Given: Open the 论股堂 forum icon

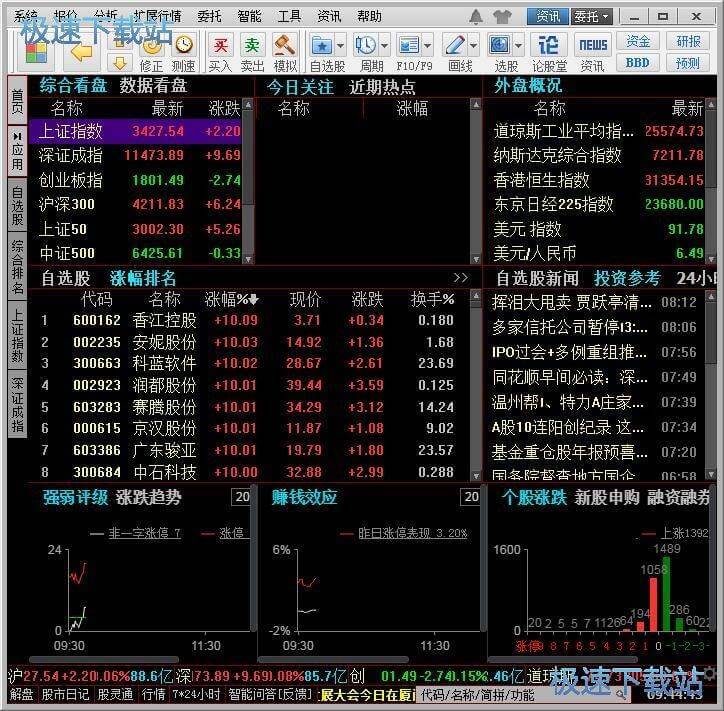Looking at the screenshot, I should [549, 45].
